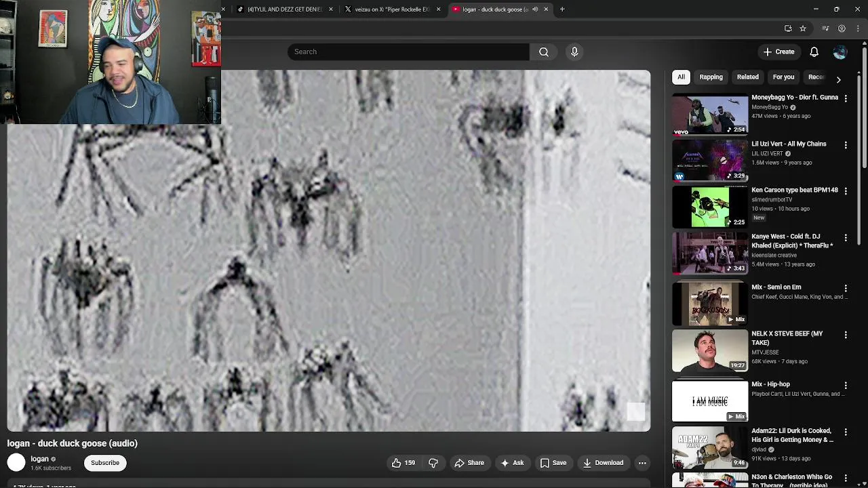The height and width of the screenshot is (488, 868).
Task: Open NELK X STEVE BEEF thumbnail
Action: pyautogui.click(x=710, y=350)
